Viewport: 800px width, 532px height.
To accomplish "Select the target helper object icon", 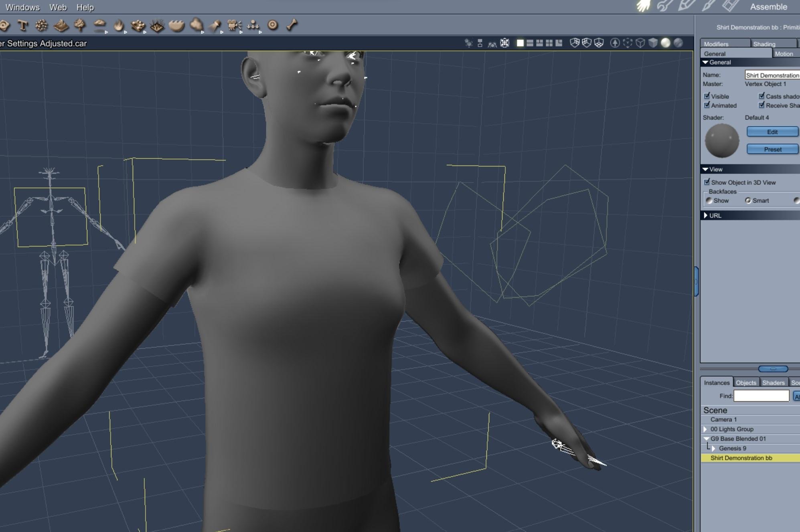I will (x=273, y=25).
